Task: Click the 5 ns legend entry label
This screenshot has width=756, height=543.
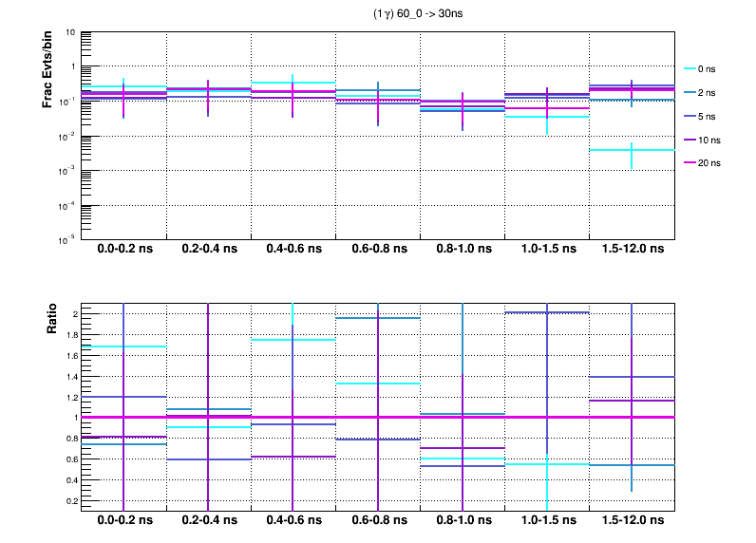Action: tap(709, 116)
